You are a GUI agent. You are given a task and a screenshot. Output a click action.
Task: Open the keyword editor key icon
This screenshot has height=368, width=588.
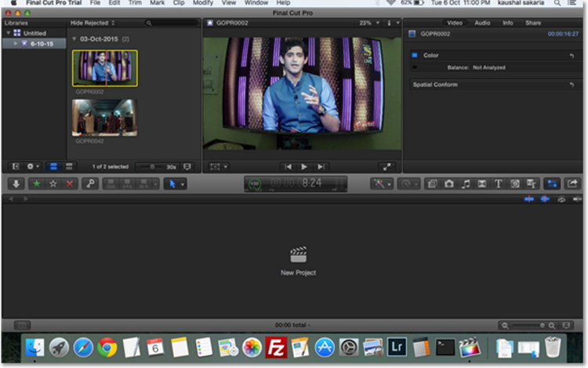(89, 183)
